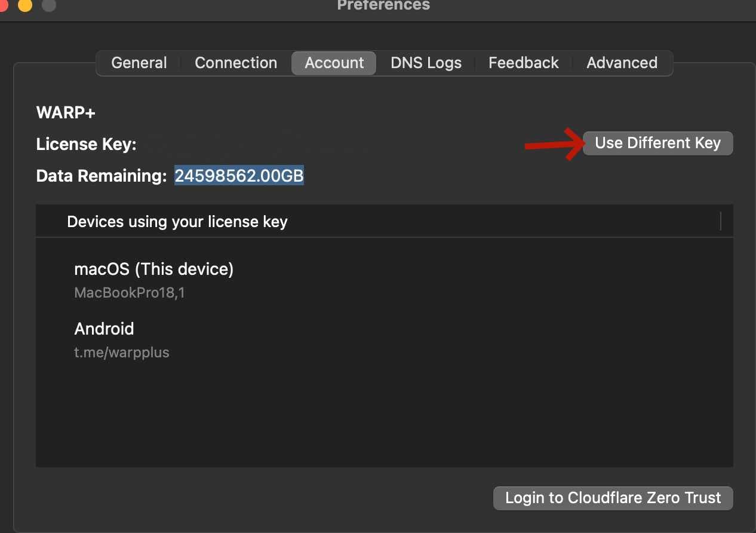The height and width of the screenshot is (533, 756).
Task: Click the License Key label
Action: tap(86, 144)
